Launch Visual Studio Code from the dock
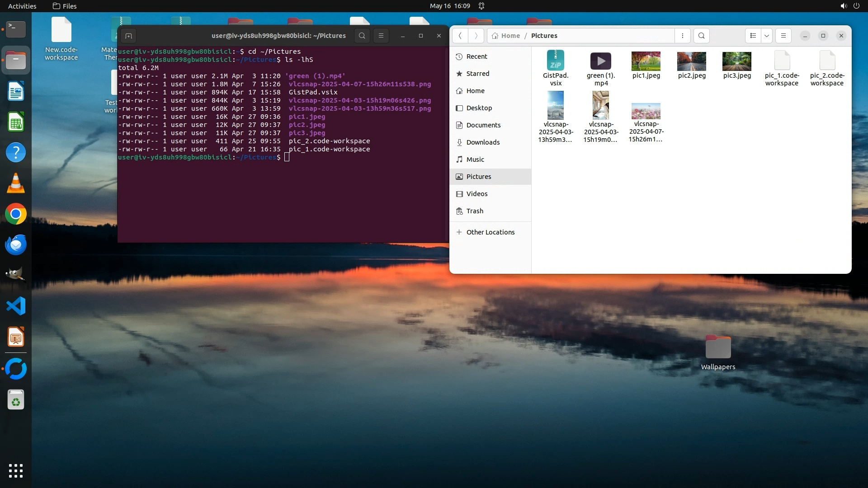Screen dimensions: 868x488 pyautogui.click(x=16, y=306)
